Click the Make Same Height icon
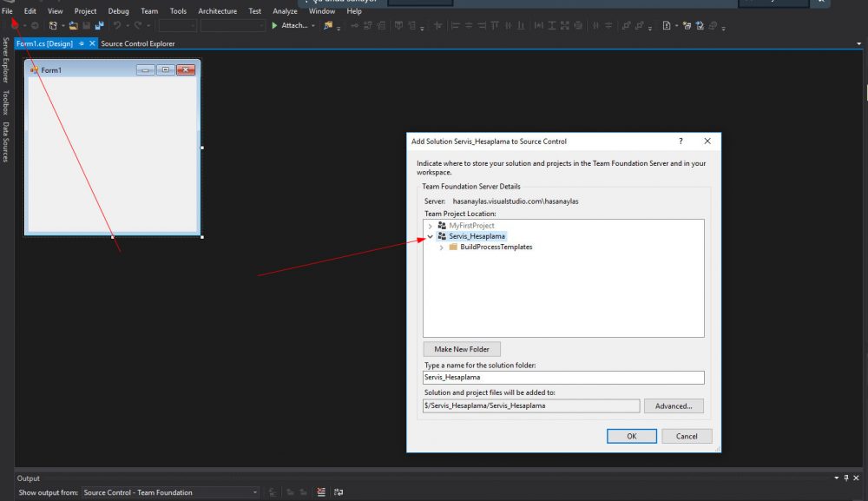This screenshot has height=501, width=868. [x=552, y=25]
